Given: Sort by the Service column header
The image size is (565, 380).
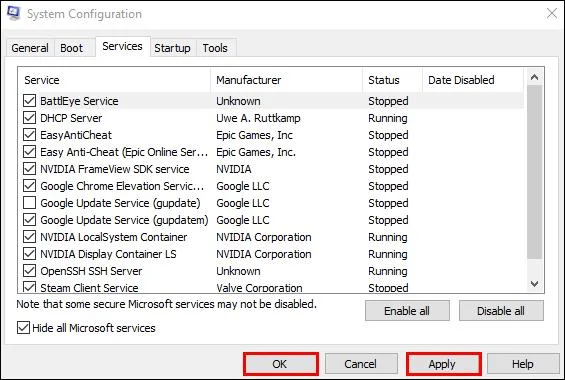Looking at the screenshot, I should pos(114,80).
